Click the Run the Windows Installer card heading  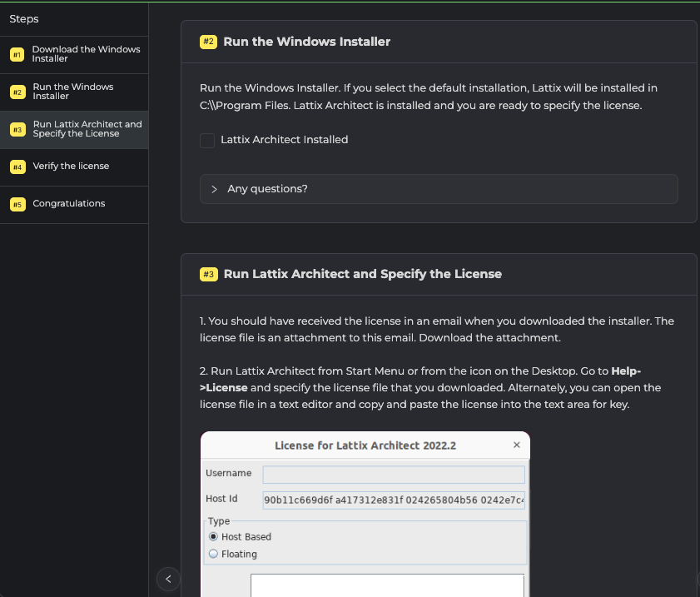pos(306,42)
